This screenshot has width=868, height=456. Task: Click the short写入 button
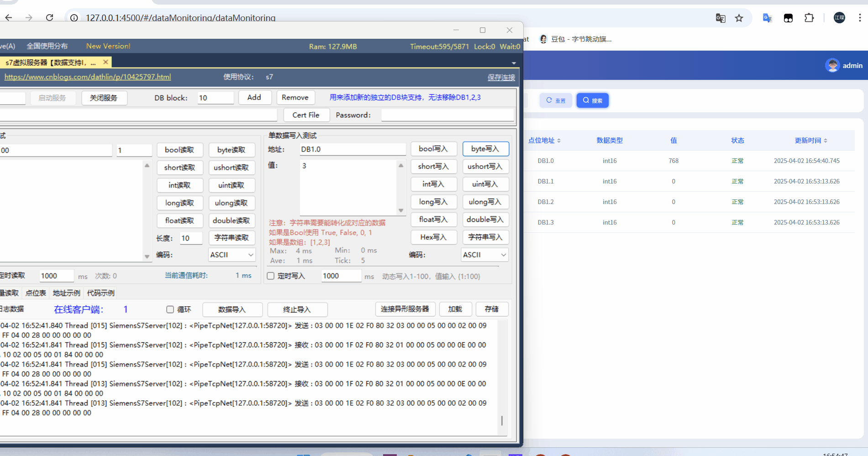[433, 167]
